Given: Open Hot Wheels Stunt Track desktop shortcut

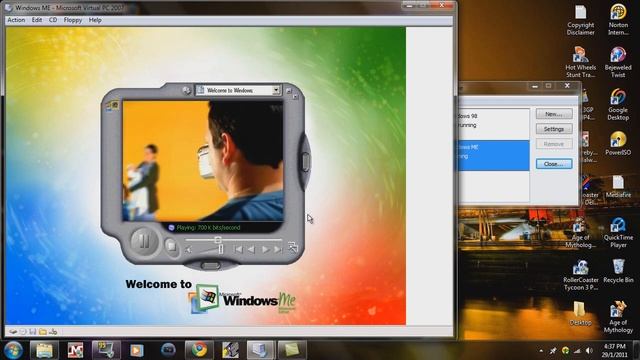Looking at the screenshot, I should click(x=580, y=62).
